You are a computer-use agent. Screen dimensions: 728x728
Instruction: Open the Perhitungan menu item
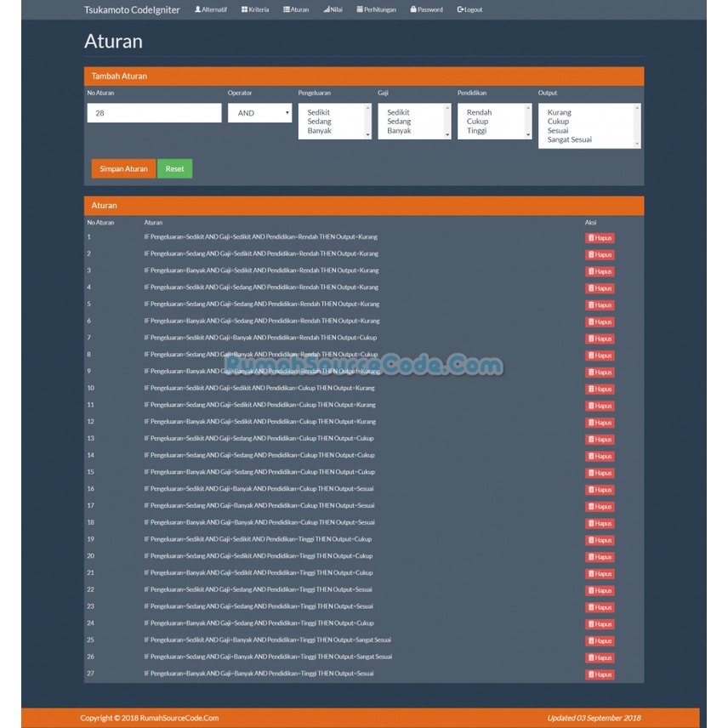tap(376, 9)
